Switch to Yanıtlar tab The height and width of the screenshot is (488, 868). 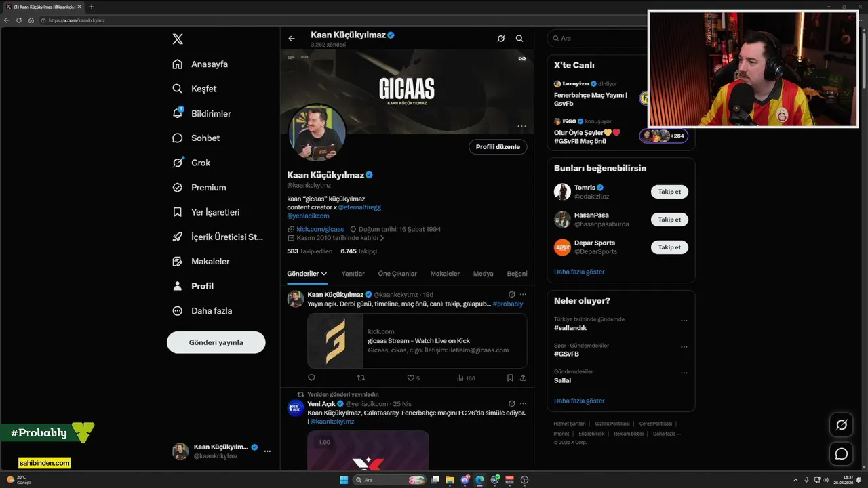tap(353, 274)
